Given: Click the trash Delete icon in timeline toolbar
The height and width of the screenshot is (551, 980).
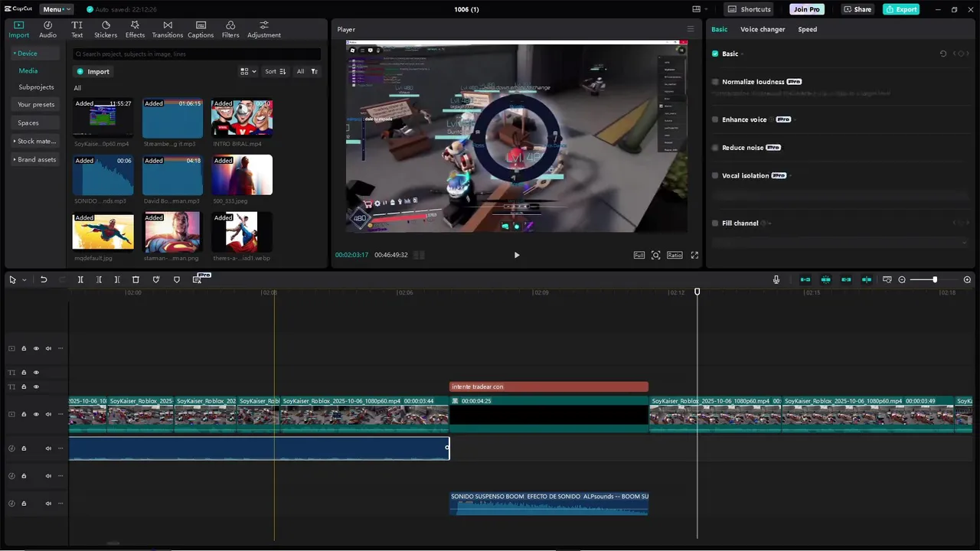Looking at the screenshot, I should (136, 279).
